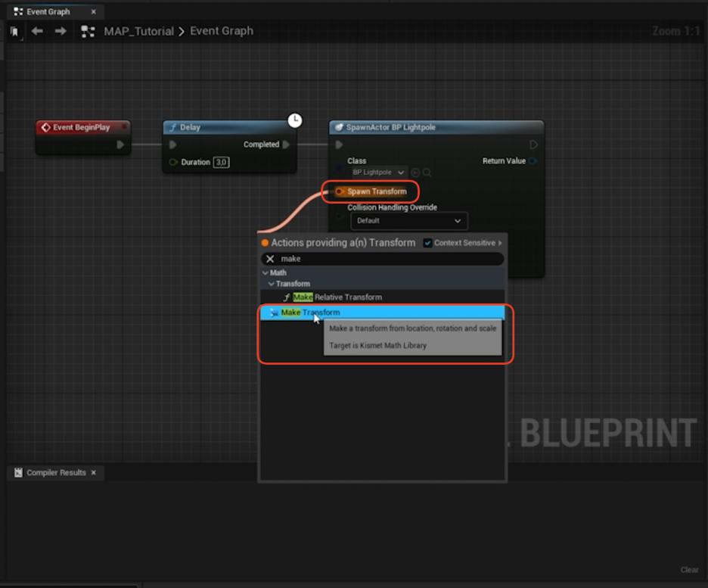Click the latent clock icon on Delay
The height and width of the screenshot is (588, 708).
tap(295, 120)
